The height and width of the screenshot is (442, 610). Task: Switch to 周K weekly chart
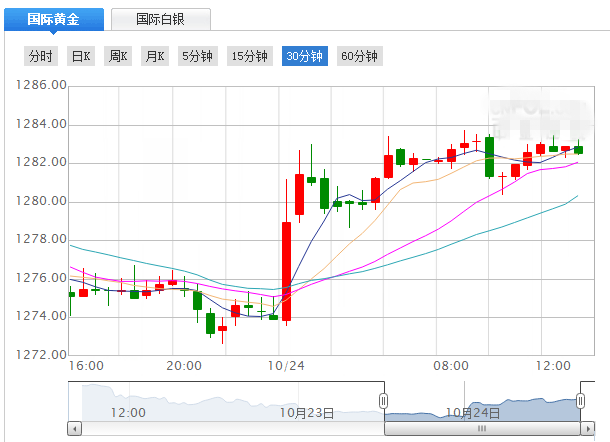(118, 56)
